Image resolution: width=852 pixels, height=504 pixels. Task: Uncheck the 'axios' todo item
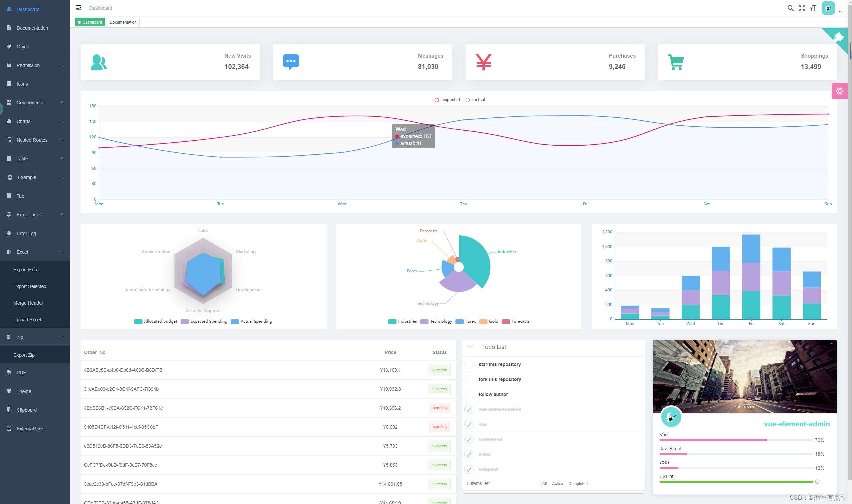[x=469, y=454]
